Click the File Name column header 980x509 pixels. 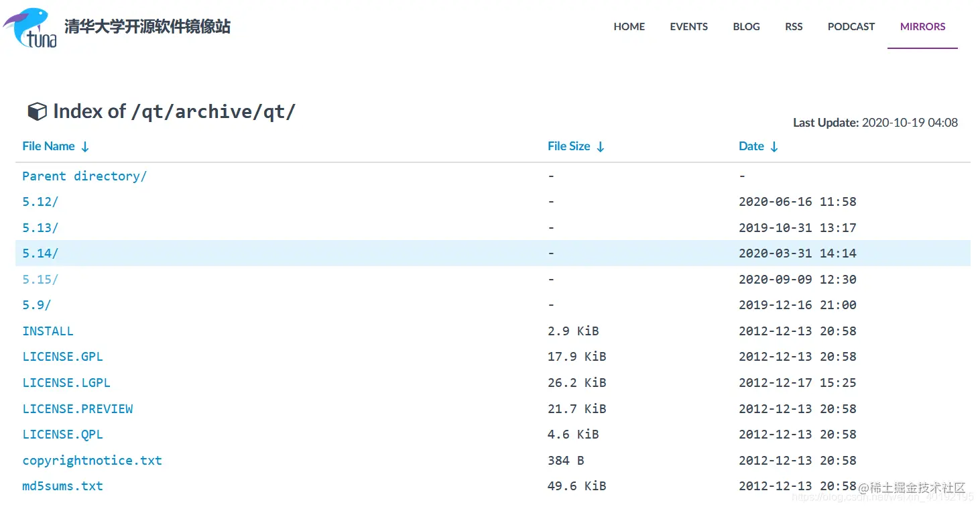click(x=48, y=146)
